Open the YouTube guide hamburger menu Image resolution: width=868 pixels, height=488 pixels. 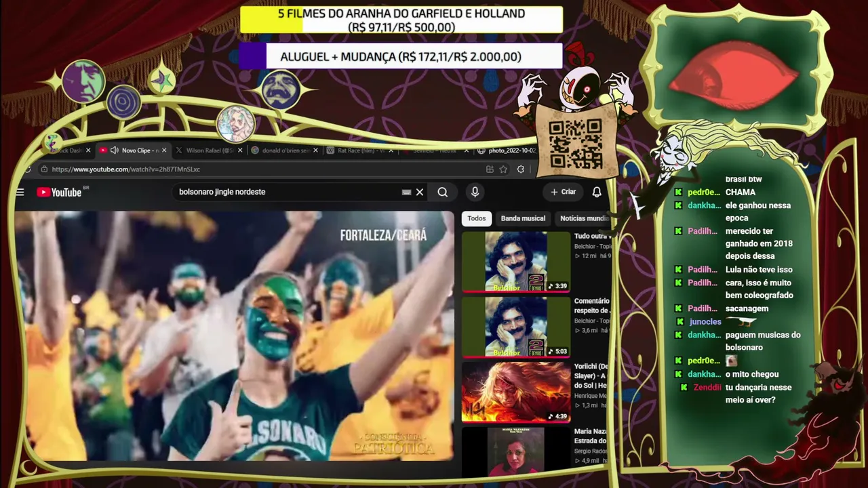coord(20,192)
